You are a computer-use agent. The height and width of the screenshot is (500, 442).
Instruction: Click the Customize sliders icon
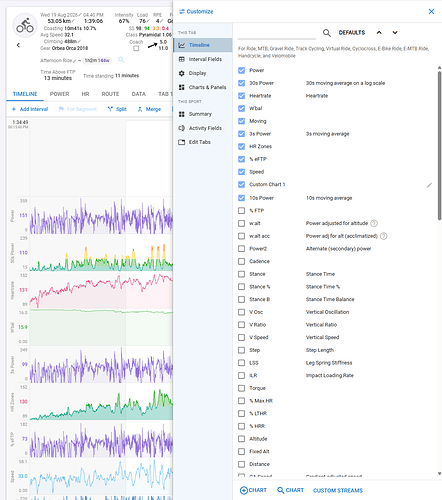[x=182, y=11]
